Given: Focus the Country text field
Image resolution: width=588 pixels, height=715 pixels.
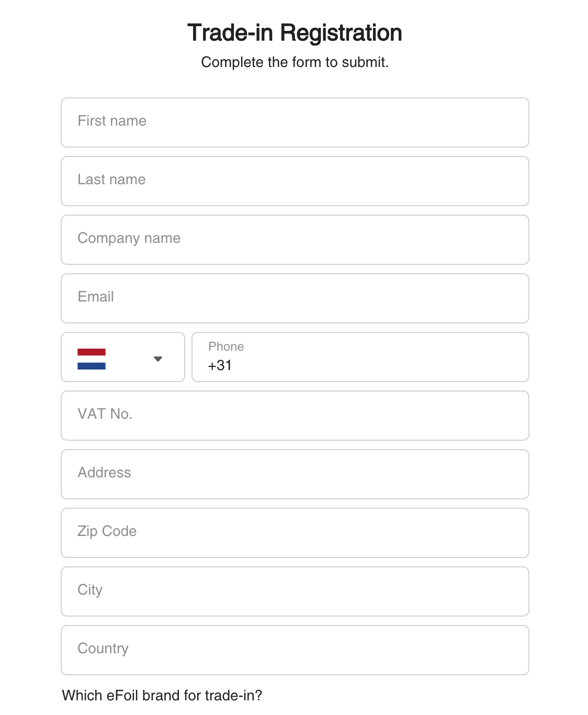Looking at the screenshot, I should pos(295,650).
